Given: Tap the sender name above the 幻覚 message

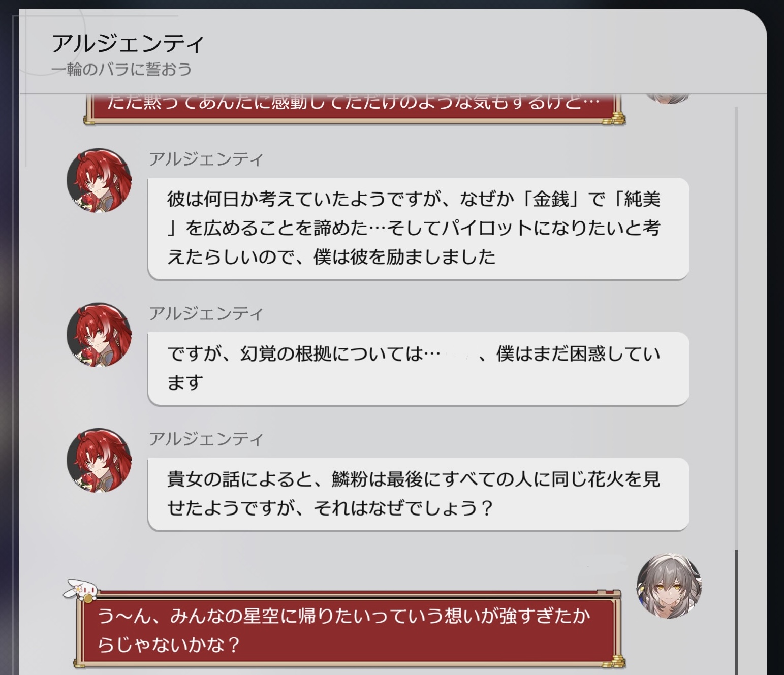Looking at the screenshot, I should point(206,314).
